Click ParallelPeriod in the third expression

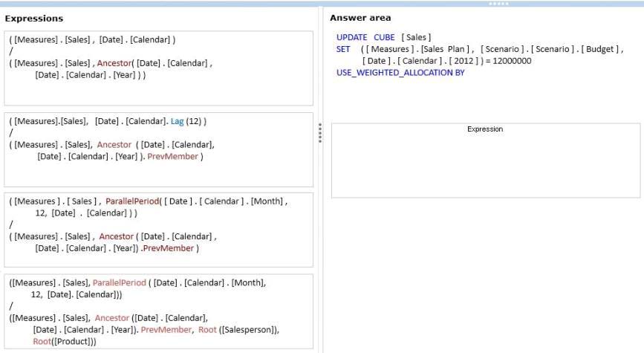point(131,201)
